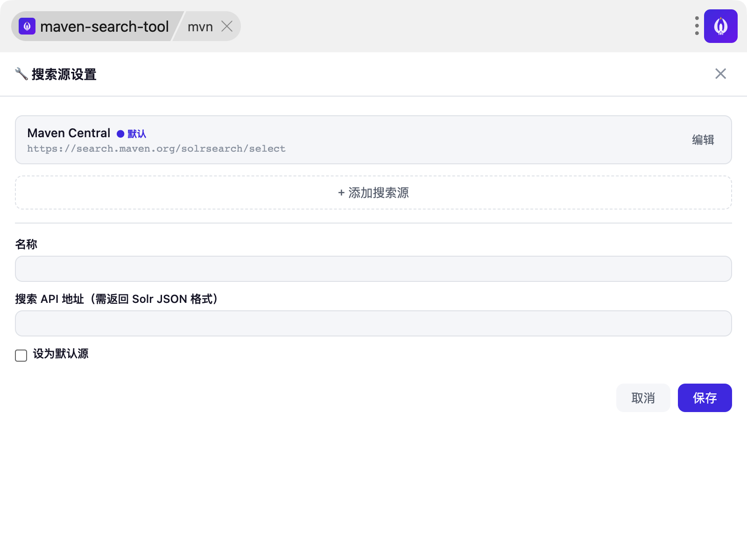Focus the 搜索 API 地址 input field
The image size is (747, 560).
(x=373, y=323)
